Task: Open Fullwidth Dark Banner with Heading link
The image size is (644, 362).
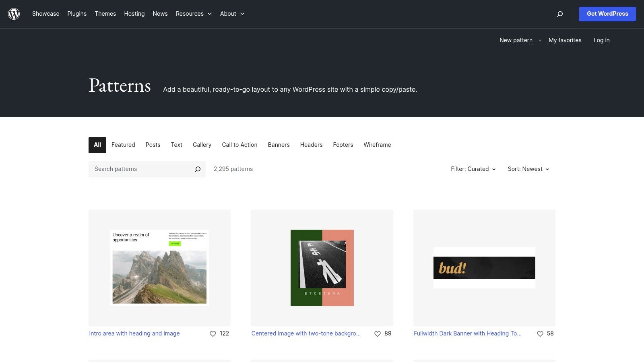Action: tap(468, 333)
